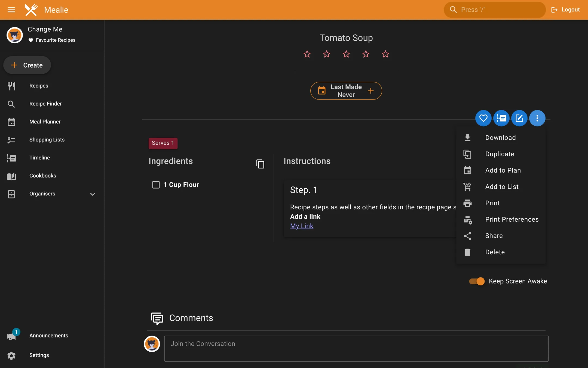Open Shopping Lists page
The image size is (588, 368).
[52, 140]
